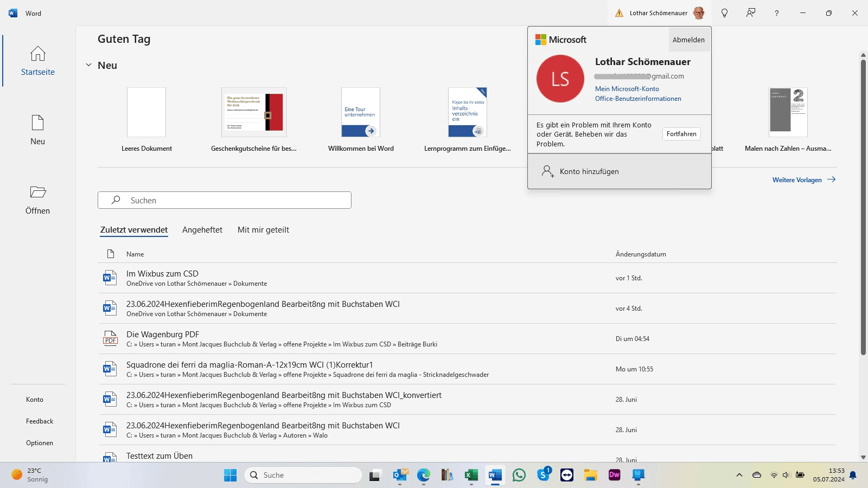868x488 pixels.
Task: Open Office-Benutzerinformationen link
Action: click(638, 99)
